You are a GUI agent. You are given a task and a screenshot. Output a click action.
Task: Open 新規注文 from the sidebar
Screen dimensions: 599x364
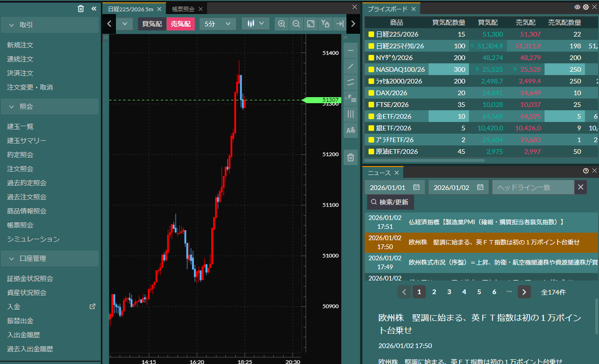(x=19, y=43)
